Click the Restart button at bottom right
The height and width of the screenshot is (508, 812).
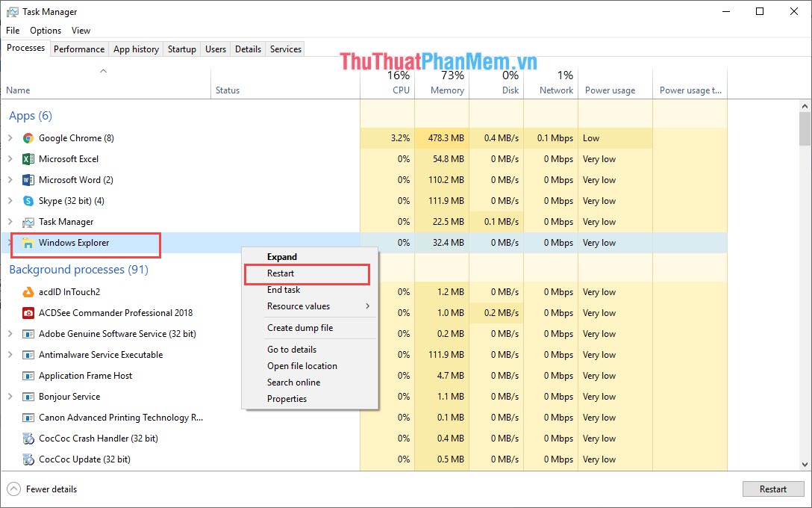[x=772, y=489]
